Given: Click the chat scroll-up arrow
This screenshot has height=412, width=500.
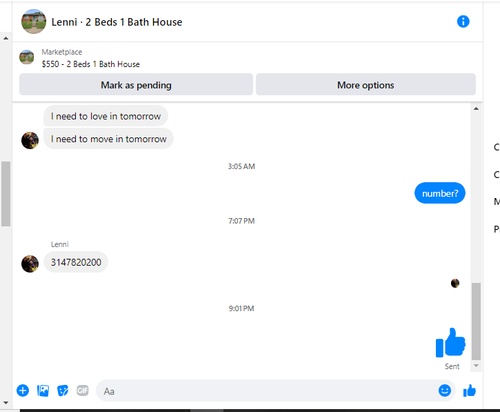Looking at the screenshot, I should (476, 109).
